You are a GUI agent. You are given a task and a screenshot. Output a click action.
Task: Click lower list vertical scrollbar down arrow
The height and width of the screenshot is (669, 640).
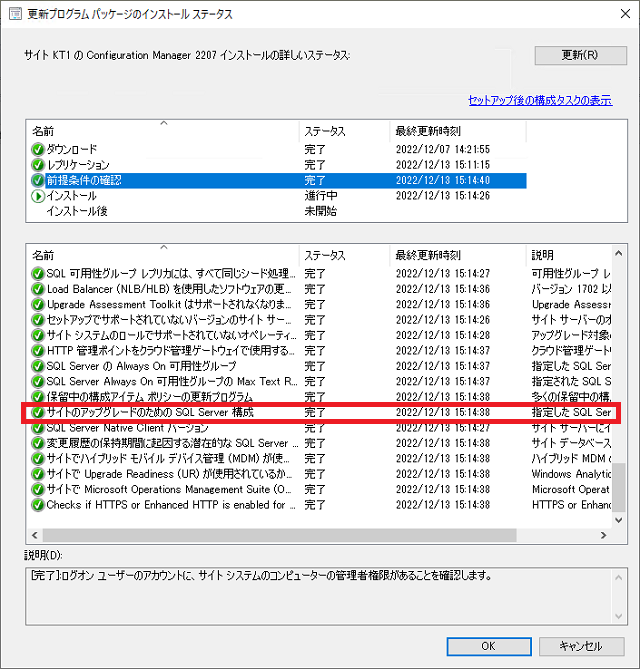coord(620,521)
